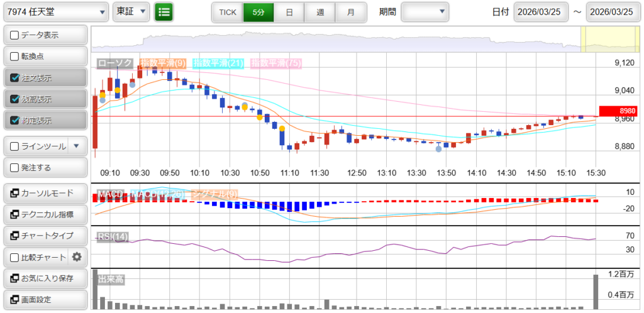Click the start date field 2026/03/25
This screenshot has height=313, width=644.
(540, 12)
